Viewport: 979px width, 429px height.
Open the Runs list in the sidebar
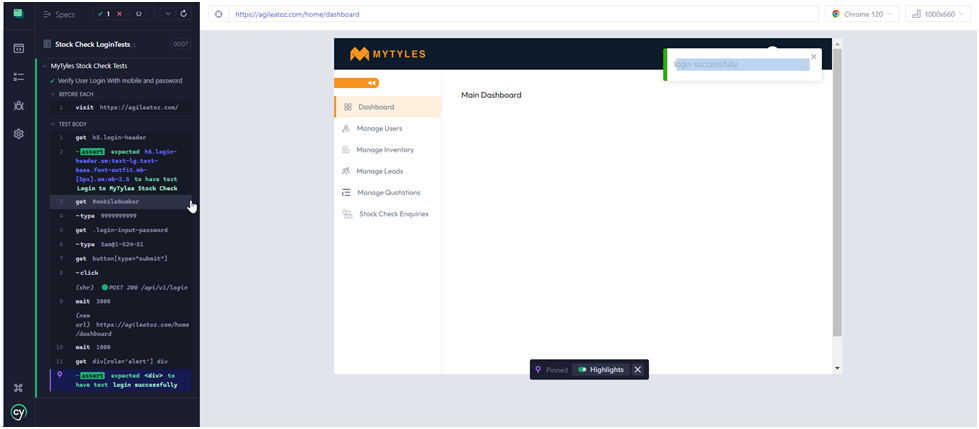(19, 77)
